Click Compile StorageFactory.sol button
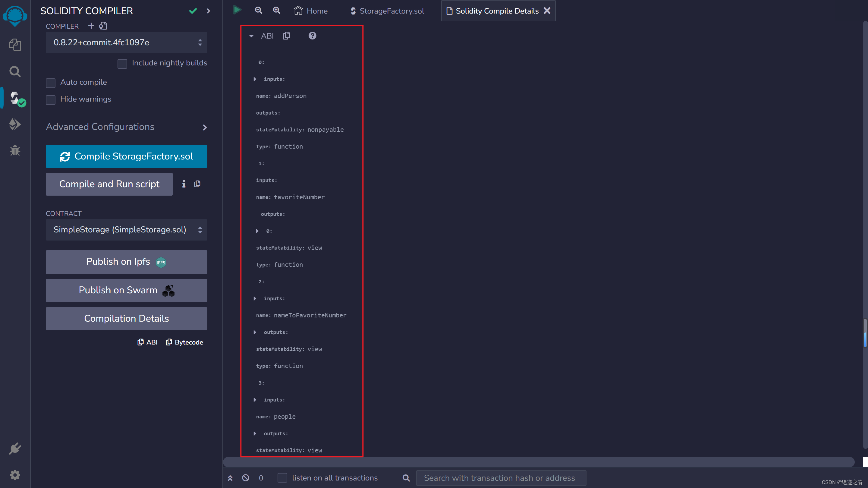This screenshot has width=868, height=488. pyautogui.click(x=126, y=156)
